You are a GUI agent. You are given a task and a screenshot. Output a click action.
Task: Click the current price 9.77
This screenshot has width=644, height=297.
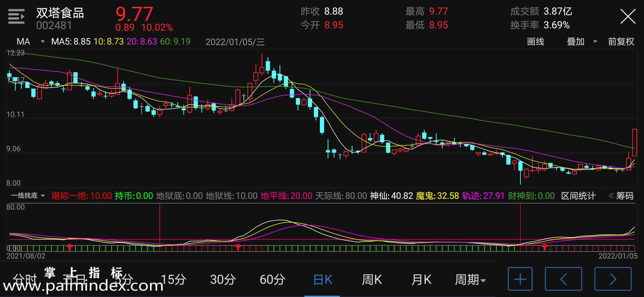[x=134, y=14]
